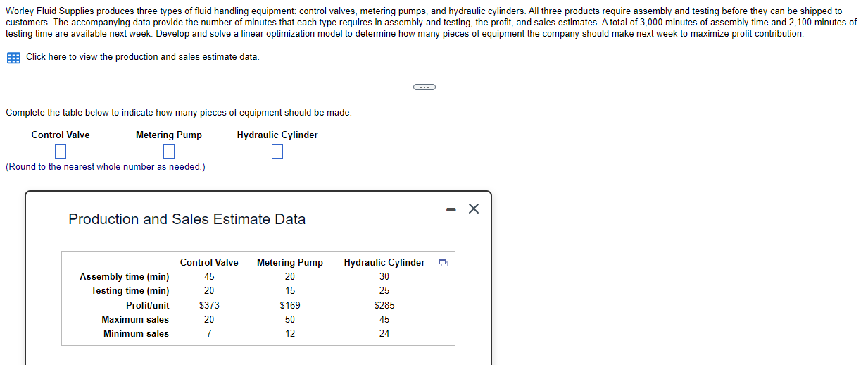The image size is (868, 365).
Task: Click the copy-table icon beside Hydraulic Cylinder header
Action: [443, 263]
